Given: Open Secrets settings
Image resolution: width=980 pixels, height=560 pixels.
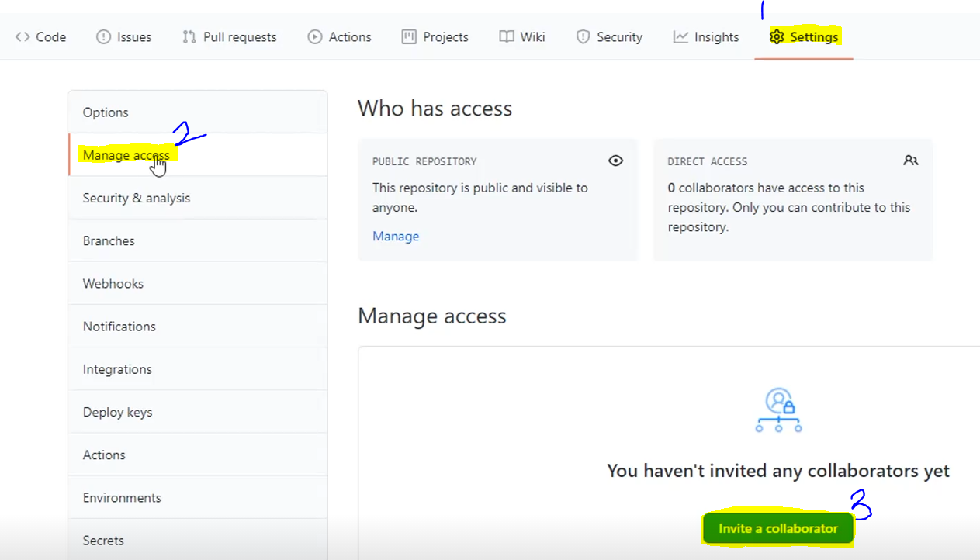Looking at the screenshot, I should 198,540.
